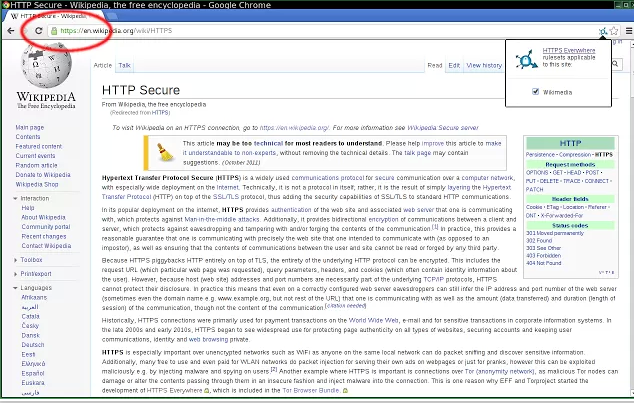Click the Wikipedia globe logo
The image size is (634, 403).
pos(46,65)
